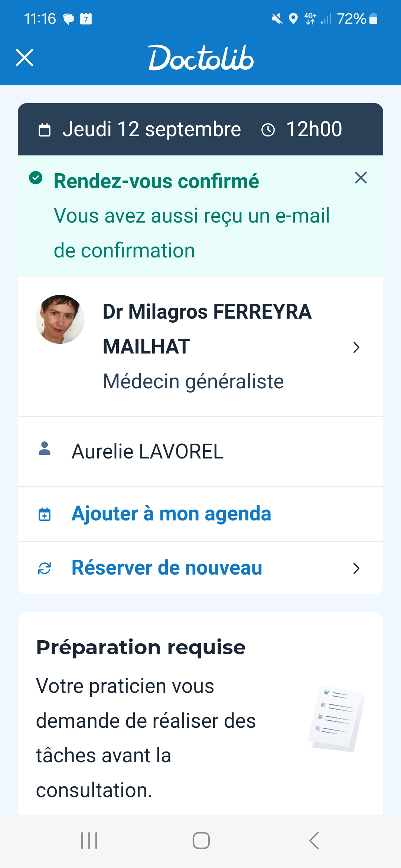This screenshot has width=401, height=868.
Task: Dismiss the Rendez-vous confirmé banner
Action: click(x=361, y=178)
